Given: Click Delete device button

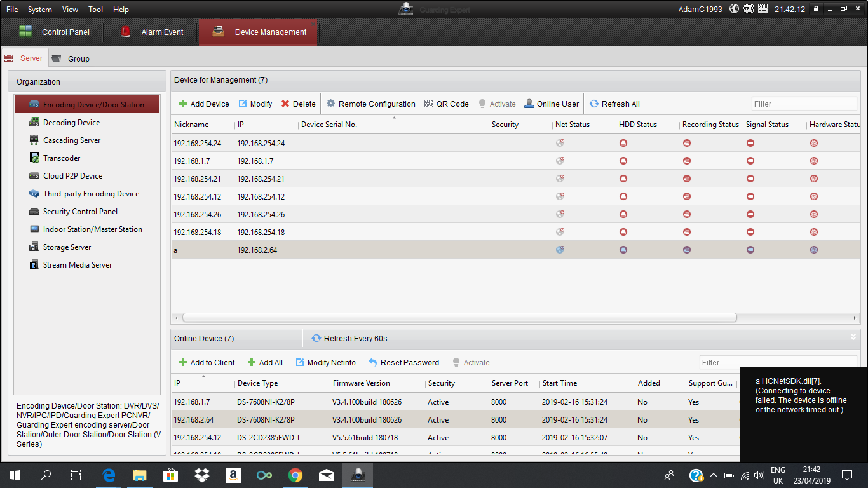Looking at the screenshot, I should coord(298,104).
